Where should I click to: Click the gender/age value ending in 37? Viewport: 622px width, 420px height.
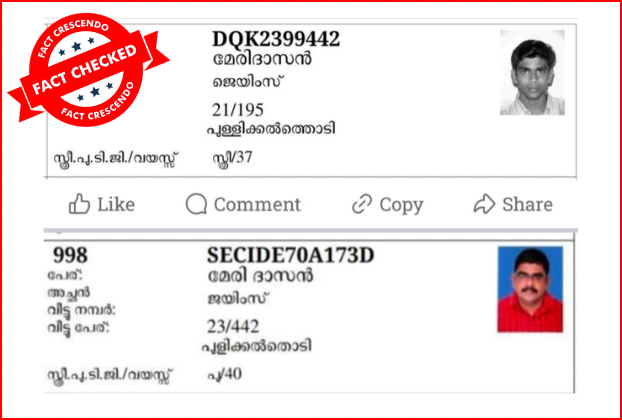click(x=232, y=157)
